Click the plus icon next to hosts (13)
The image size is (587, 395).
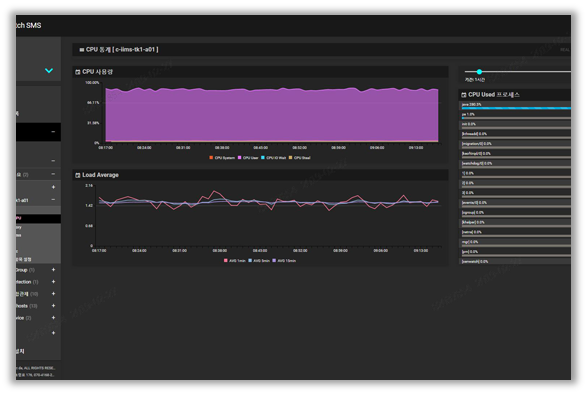(53, 306)
